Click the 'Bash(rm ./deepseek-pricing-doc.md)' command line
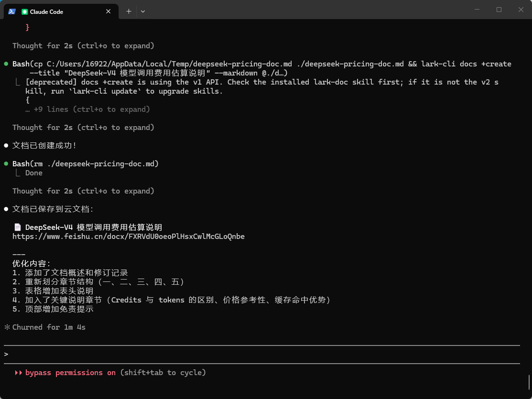Screen dimensions: 532x399 tap(86, 164)
